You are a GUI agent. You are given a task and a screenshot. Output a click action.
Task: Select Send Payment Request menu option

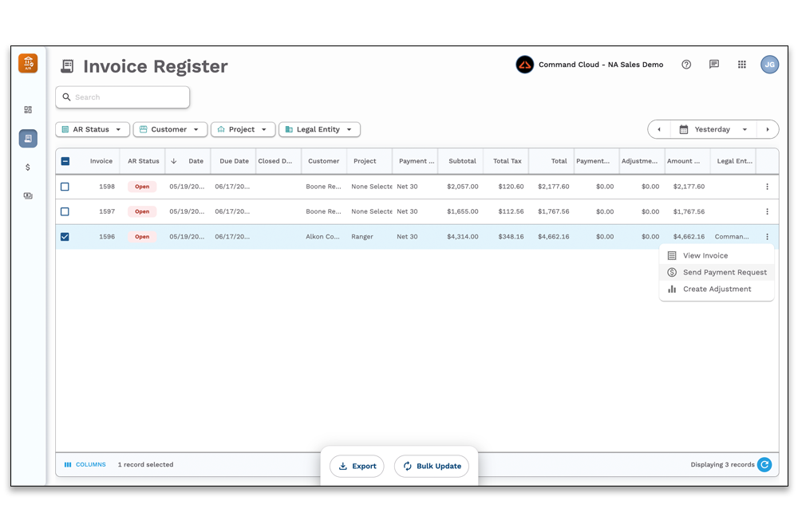pos(724,273)
